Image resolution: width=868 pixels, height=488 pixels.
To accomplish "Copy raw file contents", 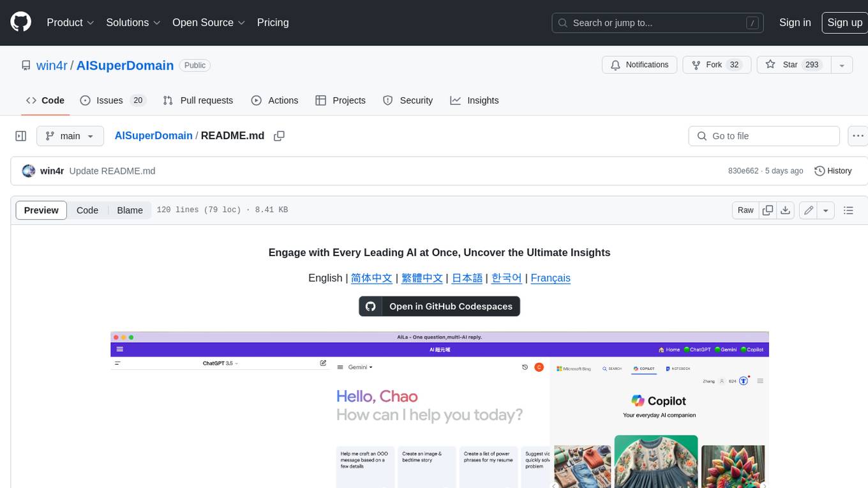I will (x=768, y=210).
